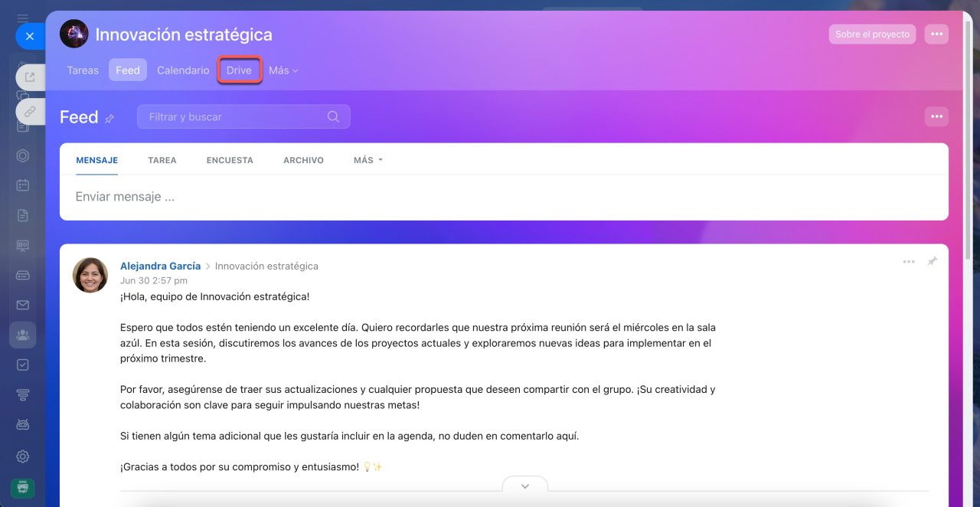Click the '¡Hola, equipo de Innovación estratégica!' line
The width and height of the screenshot is (980, 507).
(x=215, y=296)
